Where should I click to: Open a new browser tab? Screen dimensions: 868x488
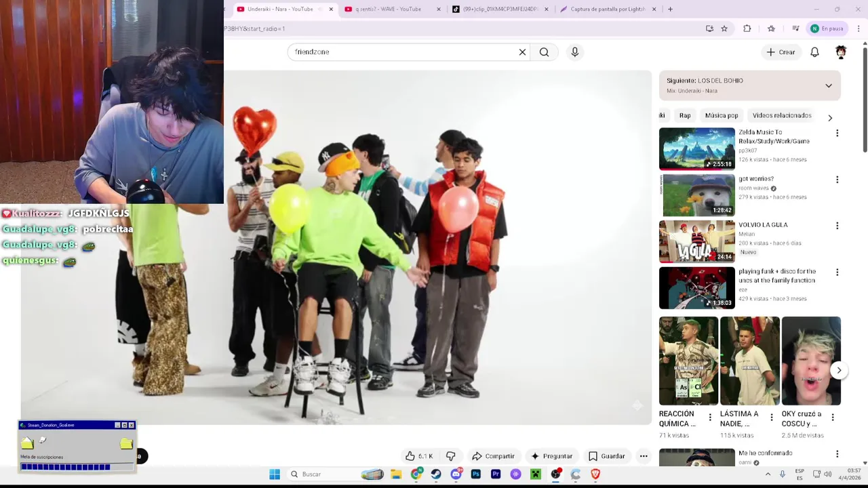coord(670,9)
